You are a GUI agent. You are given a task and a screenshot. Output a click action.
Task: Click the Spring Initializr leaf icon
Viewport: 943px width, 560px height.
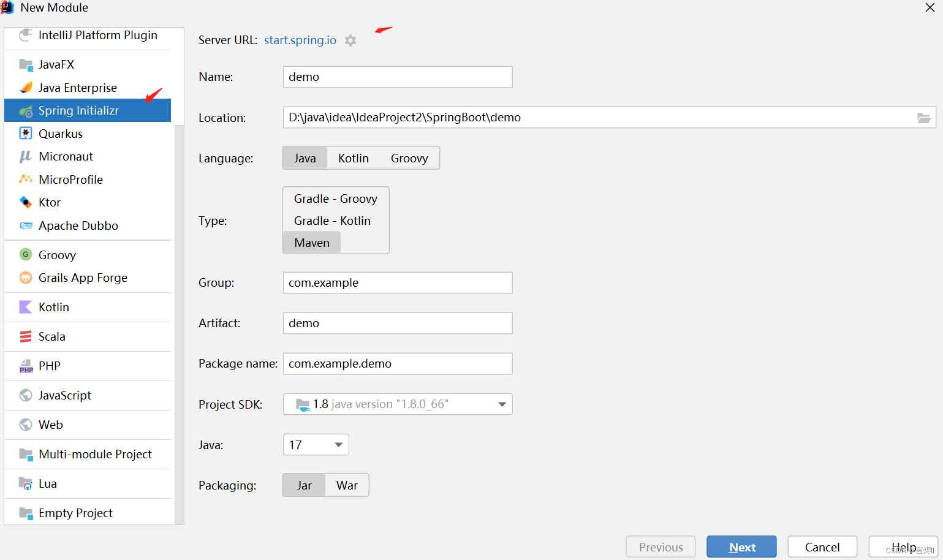click(26, 111)
